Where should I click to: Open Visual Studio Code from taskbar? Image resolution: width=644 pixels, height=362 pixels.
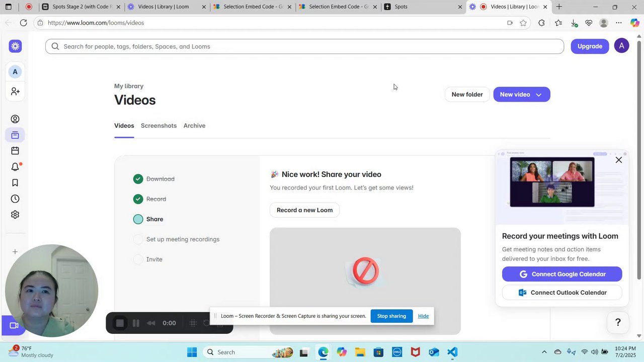point(452,352)
